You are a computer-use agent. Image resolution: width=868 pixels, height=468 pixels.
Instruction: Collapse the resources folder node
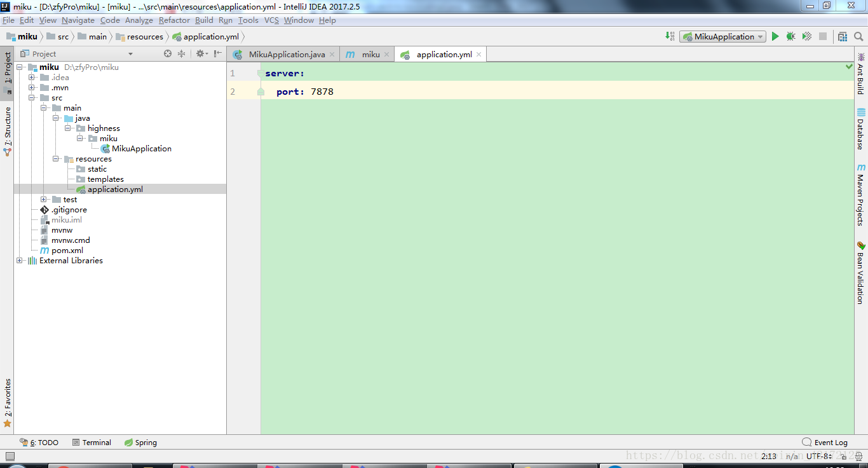56,159
